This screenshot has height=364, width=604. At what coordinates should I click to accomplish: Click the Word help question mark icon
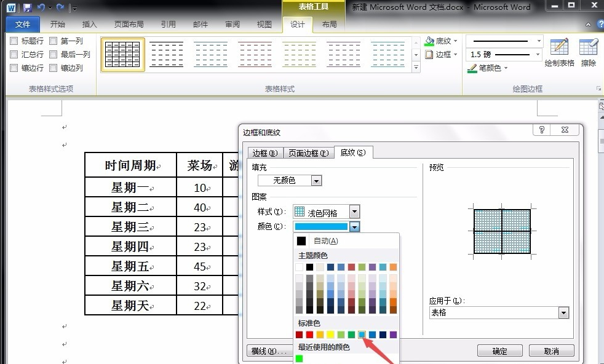[x=600, y=24]
